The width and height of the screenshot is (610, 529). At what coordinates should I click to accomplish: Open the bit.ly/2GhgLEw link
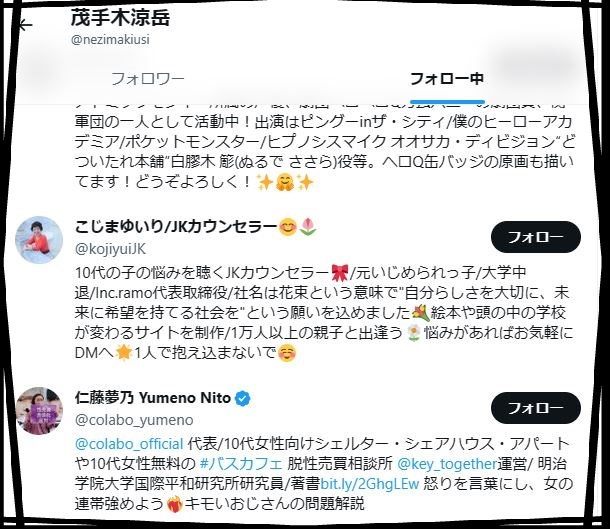point(370,484)
